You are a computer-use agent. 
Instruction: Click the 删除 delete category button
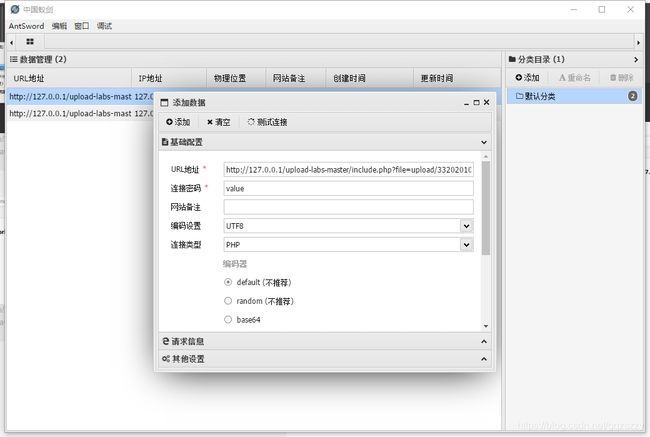(x=620, y=77)
